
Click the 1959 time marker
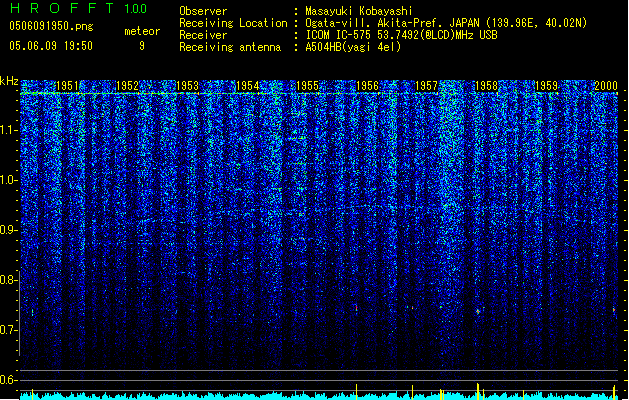546,86
